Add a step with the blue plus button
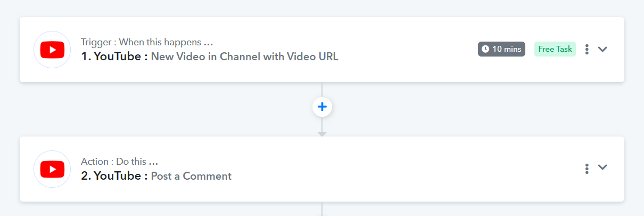The height and width of the screenshot is (216, 644). (322, 107)
